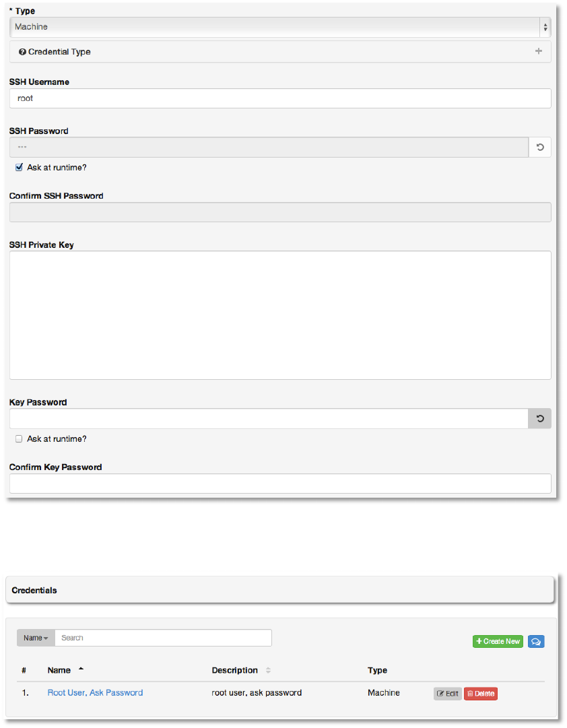This screenshot has width=567, height=728.
Task: Click the Confirm Key Password field
Action: (x=280, y=484)
